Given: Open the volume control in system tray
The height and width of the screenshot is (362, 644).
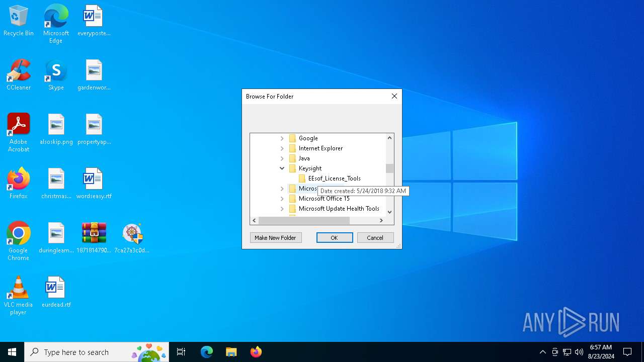Looking at the screenshot, I should [x=579, y=352].
